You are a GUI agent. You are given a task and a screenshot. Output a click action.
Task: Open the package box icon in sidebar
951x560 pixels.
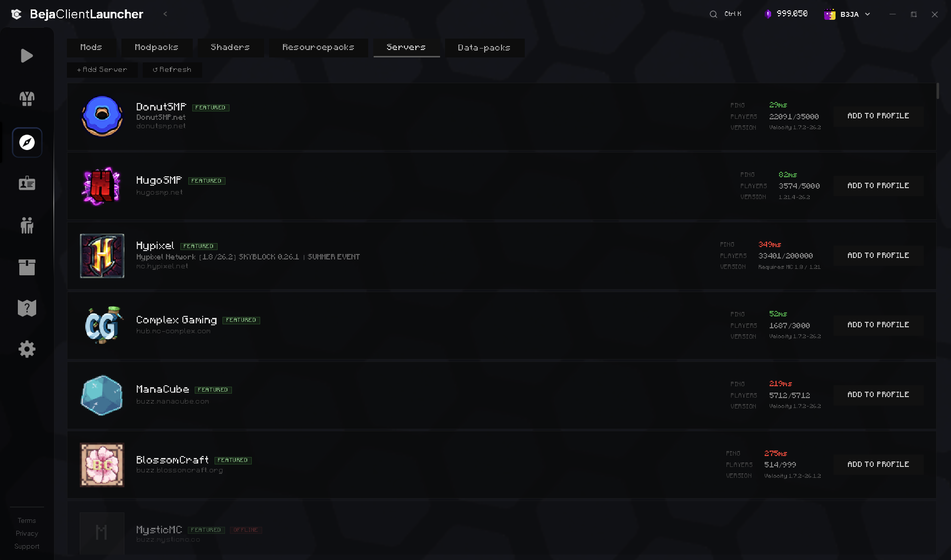coord(27,267)
